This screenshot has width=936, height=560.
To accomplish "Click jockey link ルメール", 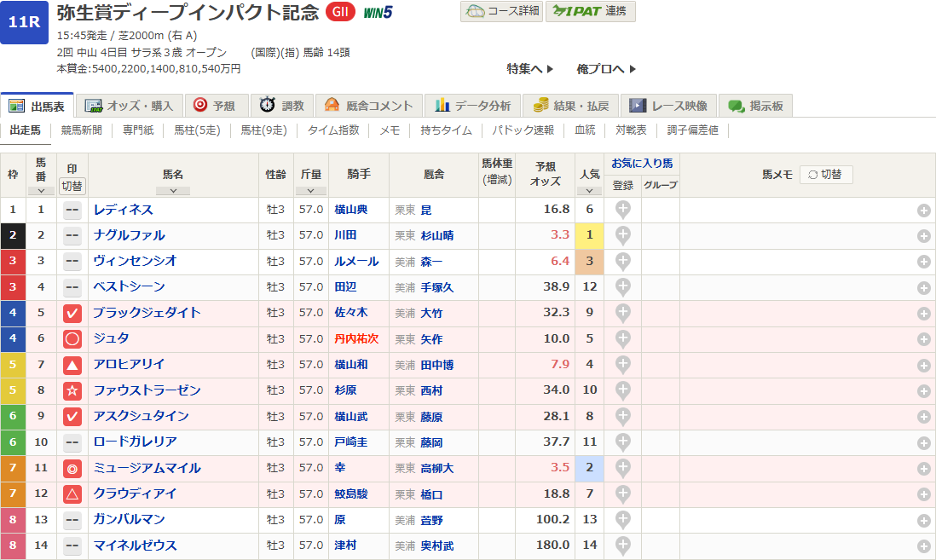I will [356, 262].
